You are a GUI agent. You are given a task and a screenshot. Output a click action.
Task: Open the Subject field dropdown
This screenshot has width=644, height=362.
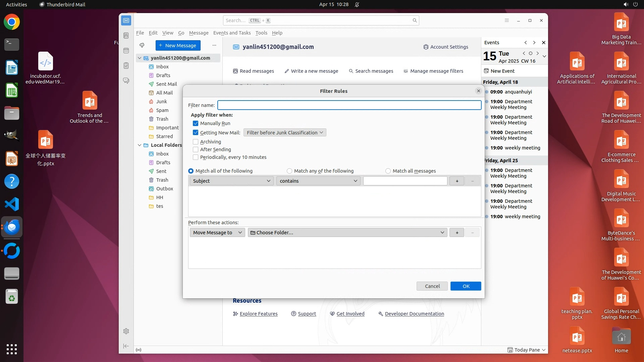pos(231,181)
